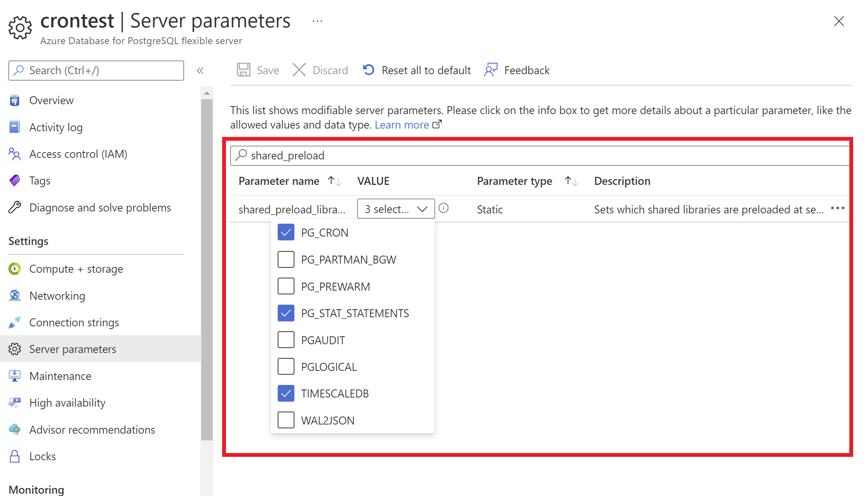Toggle the PG_STAT_STATEMENTS checkbox off
This screenshot has width=868, height=496.
click(x=285, y=313)
